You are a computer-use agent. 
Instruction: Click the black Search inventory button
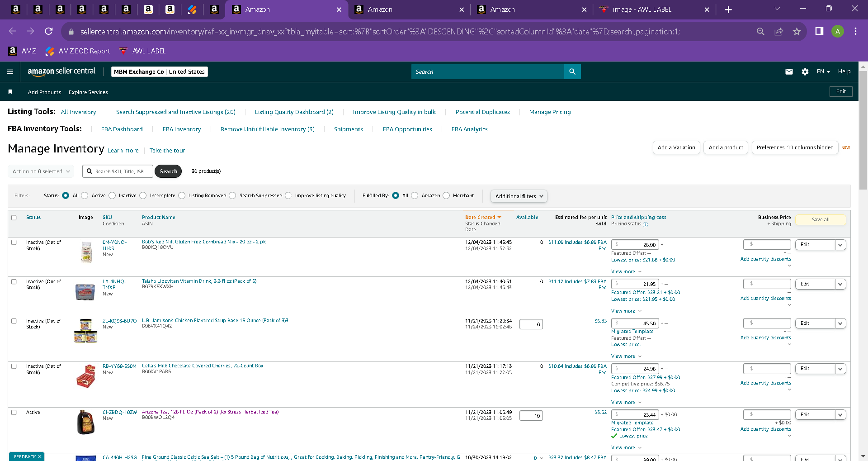coord(168,171)
